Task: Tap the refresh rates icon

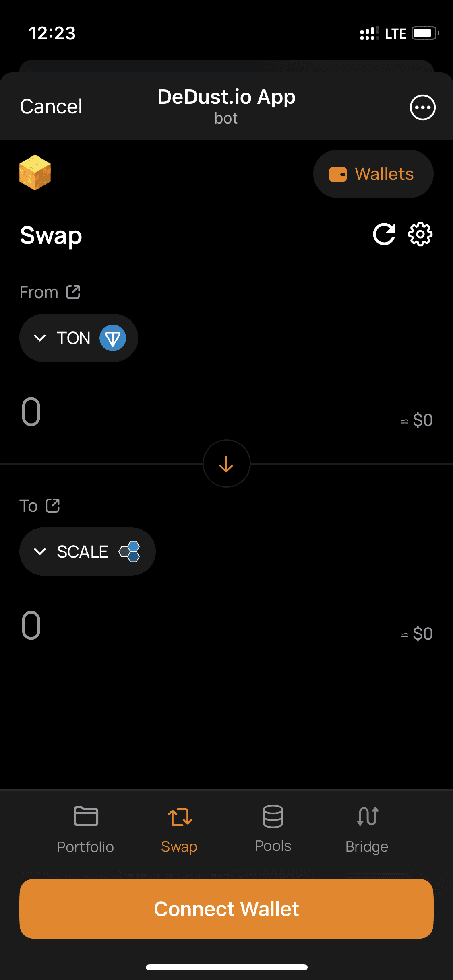Action: click(x=384, y=234)
